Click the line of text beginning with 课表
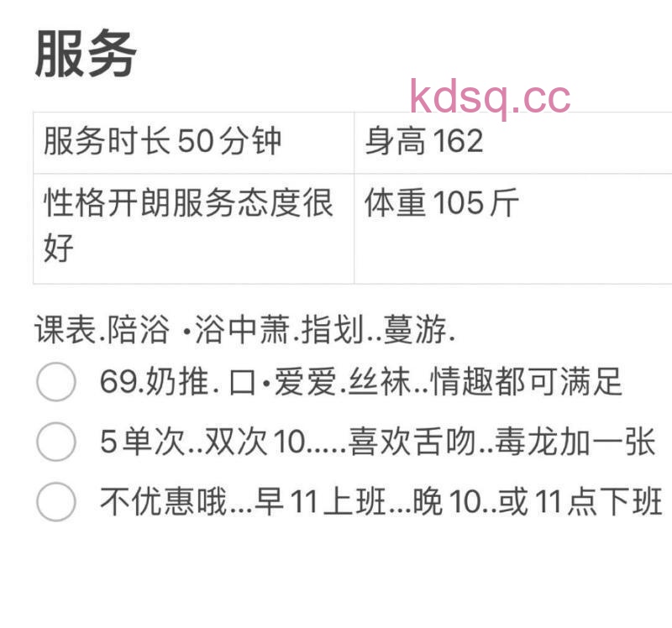 coord(244,329)
